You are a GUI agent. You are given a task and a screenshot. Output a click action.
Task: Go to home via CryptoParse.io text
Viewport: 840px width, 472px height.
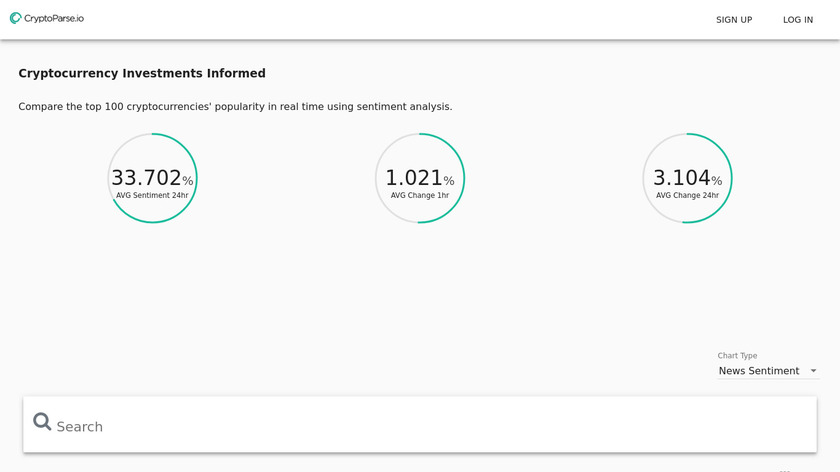click(x=54, y=18)
